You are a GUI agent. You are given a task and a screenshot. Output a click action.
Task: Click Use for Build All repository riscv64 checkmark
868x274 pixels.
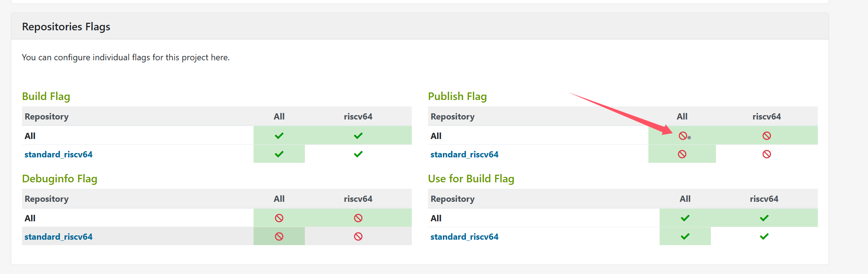[764, 218]
